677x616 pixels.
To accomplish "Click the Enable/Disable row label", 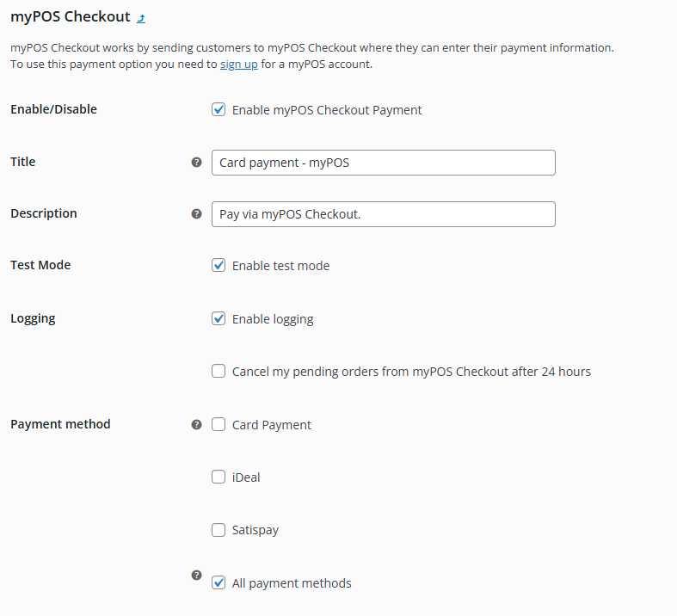I will pos(53,109).
